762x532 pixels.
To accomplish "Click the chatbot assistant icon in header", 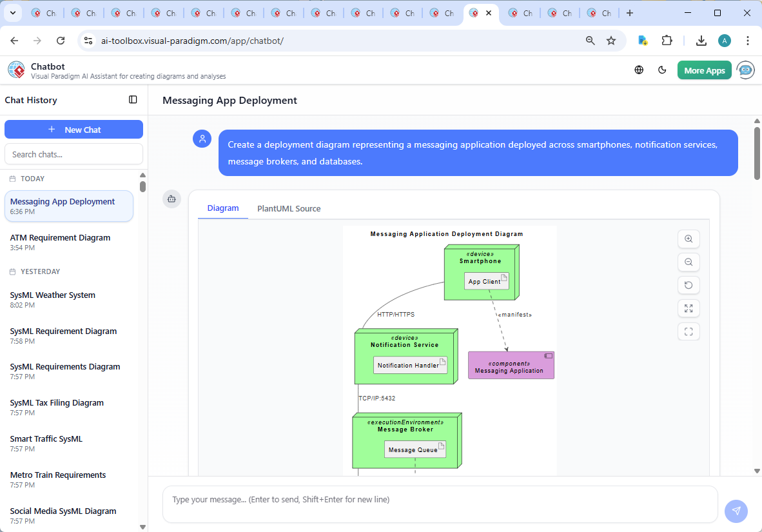I will [745, 70].
